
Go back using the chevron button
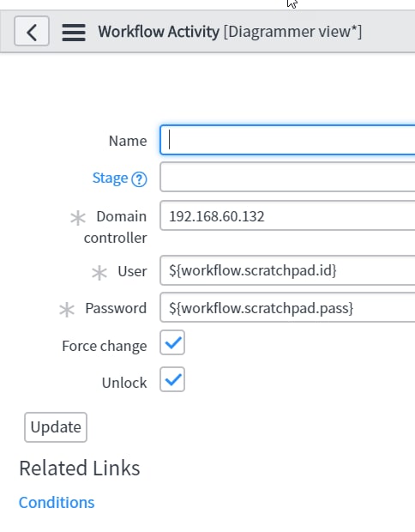32,31
